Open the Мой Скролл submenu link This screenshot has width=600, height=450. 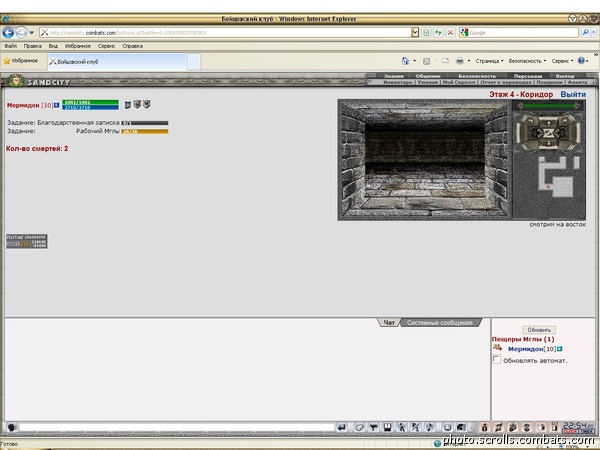tap(459, 82)
